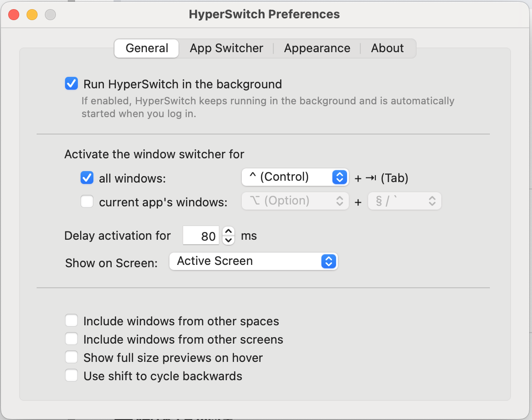Close the HyperSwitch Preferences window
Screen dimensions: 532x420
pyautogui.click(x=14, y=15)
